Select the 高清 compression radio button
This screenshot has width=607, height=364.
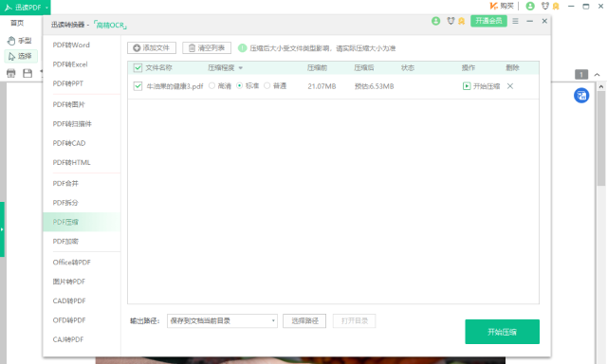tap(212, 85)
